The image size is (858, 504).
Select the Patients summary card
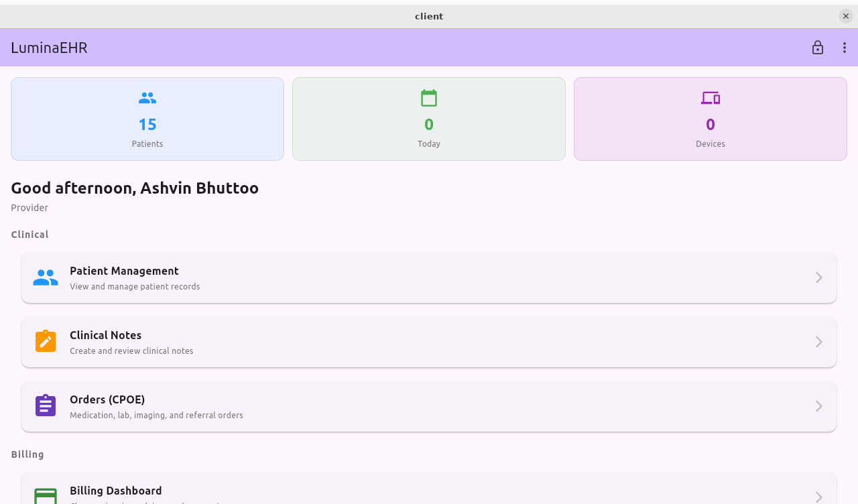point(147,119)
